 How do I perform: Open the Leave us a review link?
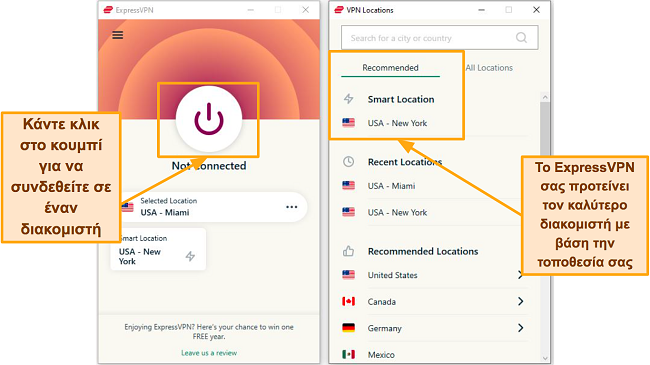pyautogui.click(x=209, y=353)
